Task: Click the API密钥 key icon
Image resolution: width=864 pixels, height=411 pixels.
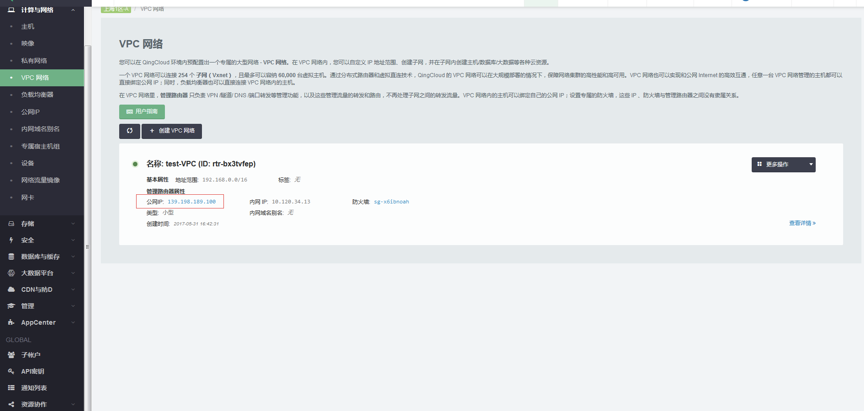Action: tap(11, 372)
